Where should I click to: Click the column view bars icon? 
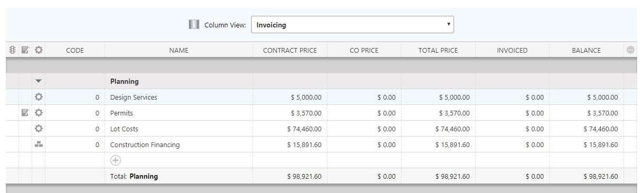tap(194, 24)
